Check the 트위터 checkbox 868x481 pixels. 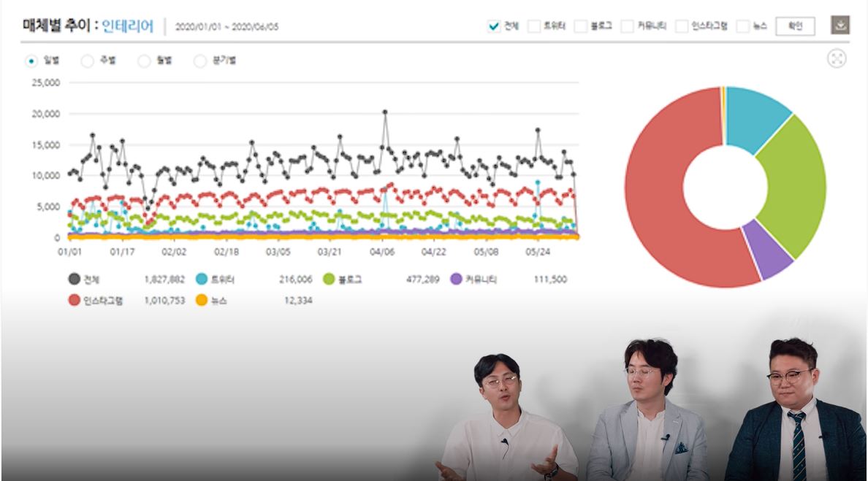[x=533, y=26]
